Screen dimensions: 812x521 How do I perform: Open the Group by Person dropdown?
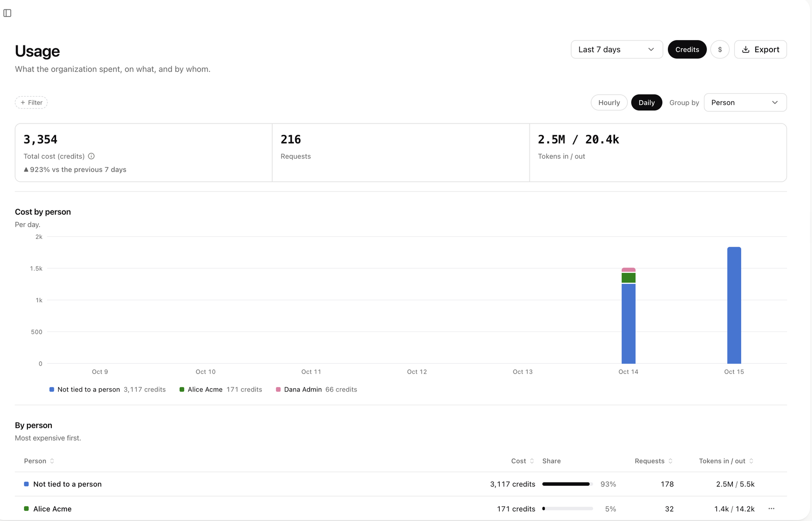(x=745, y=103)
